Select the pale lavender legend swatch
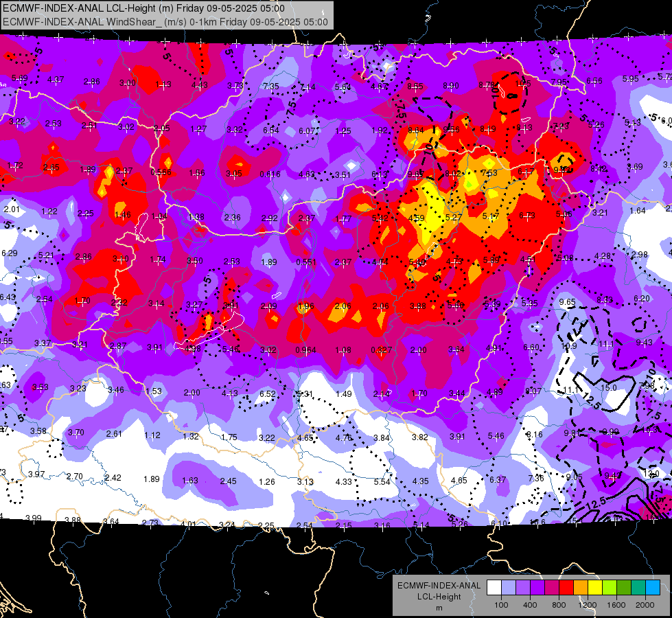672x618 pixels. (509, 588)
